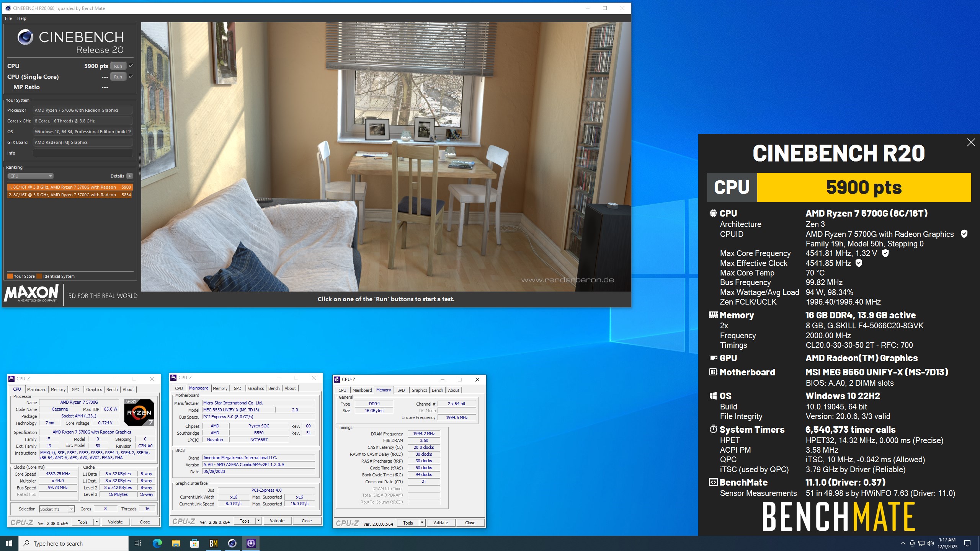Click the CPU-Z taskbar icon
This screenshot has width=980, height=551.
(x=251, y=543)
